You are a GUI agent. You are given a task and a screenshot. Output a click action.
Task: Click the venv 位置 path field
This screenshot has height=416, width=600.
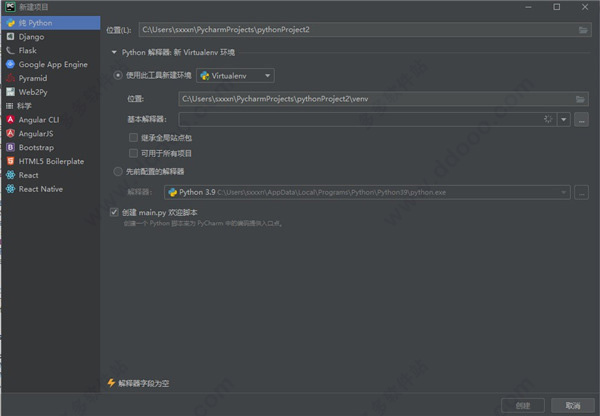[383, 99]
